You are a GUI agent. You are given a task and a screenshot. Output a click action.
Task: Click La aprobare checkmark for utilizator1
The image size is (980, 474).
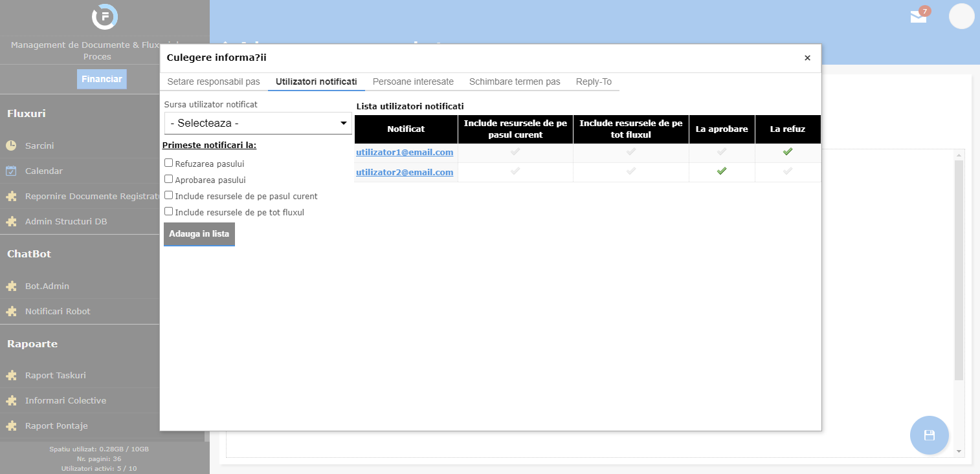click(722, 151)
